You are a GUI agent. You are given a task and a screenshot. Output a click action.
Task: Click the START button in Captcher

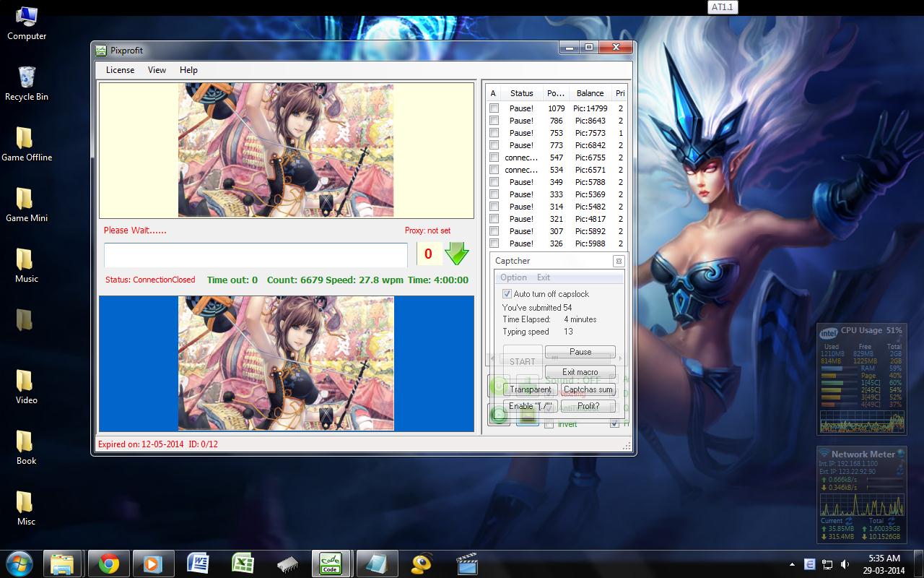point(523,361)
